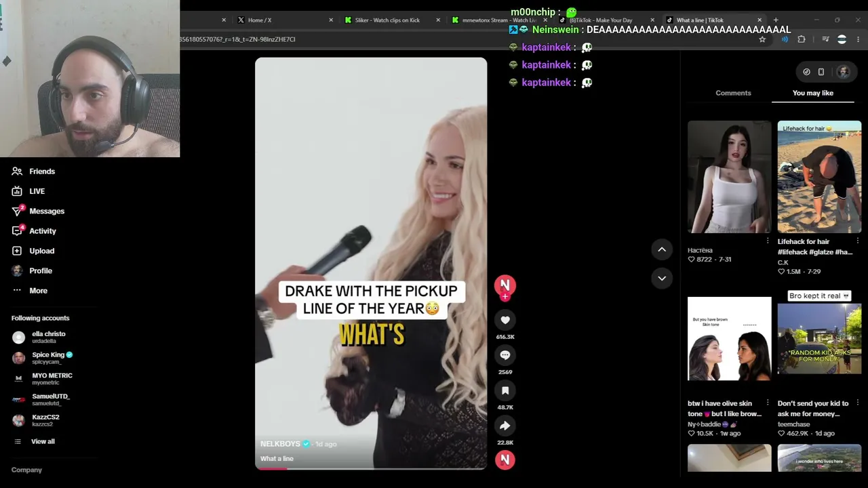The image size is (868, 488).
Task: Open the TikTok coins circular icon
Action: coord(806,72)
